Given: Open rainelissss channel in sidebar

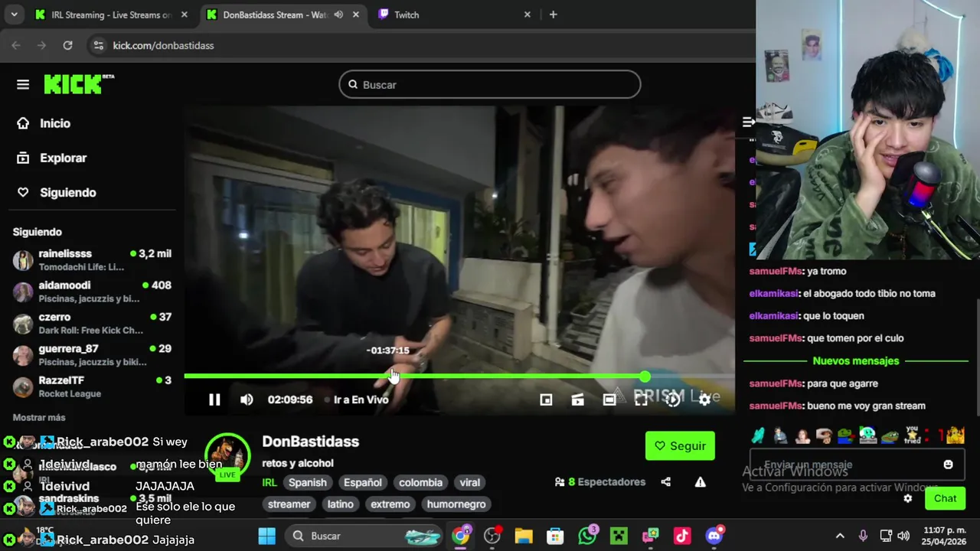Looking at the screenshot, I should [92, 260].
